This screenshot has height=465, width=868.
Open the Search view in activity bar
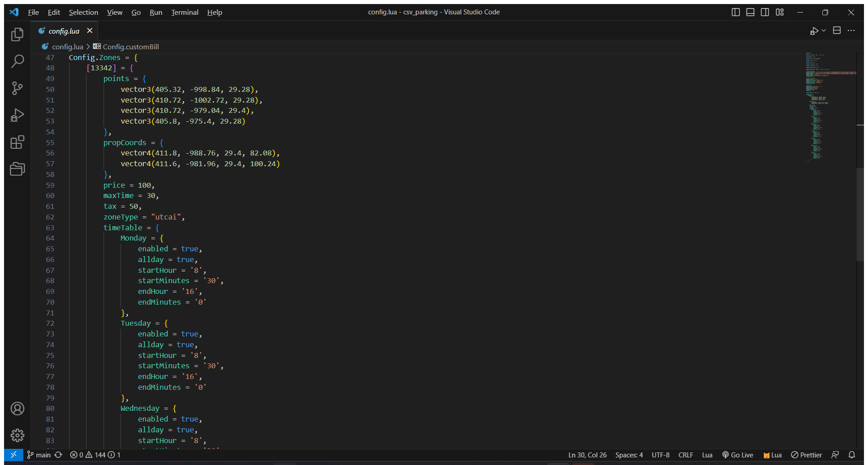point(17,61)
